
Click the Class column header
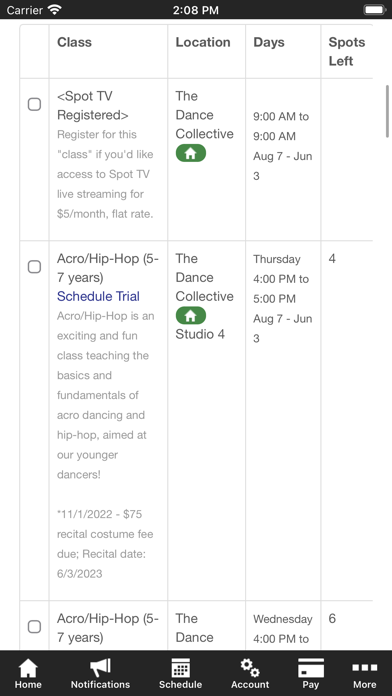[75, 42]
